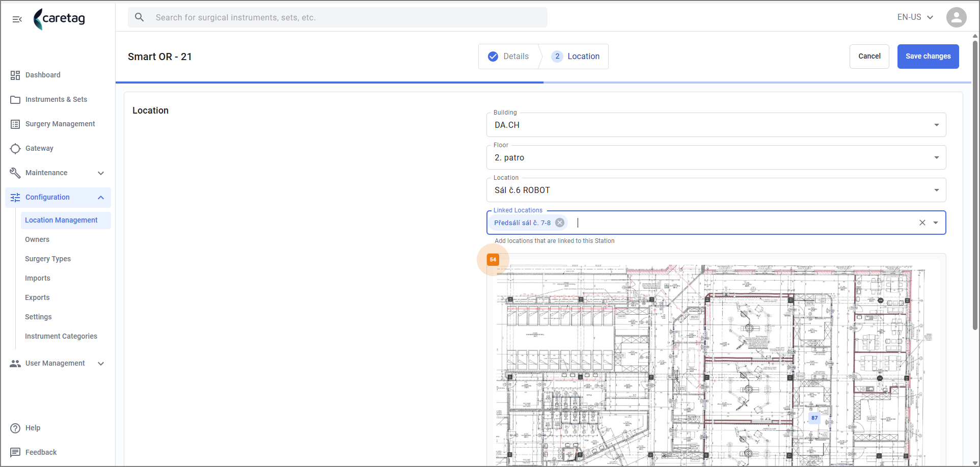Open the Building dropdown showing DA.CH
This screenshot has width=980, height=467.
716,125
